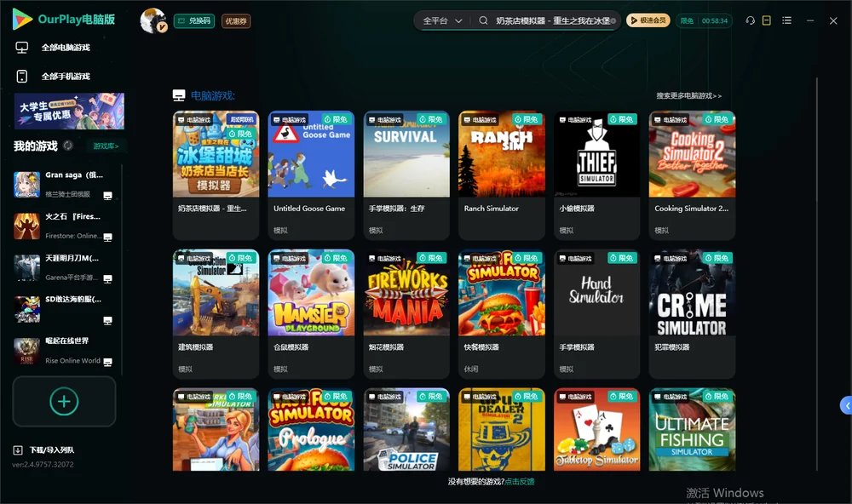Open the user avatar profile
Viewport: 852px width, 504px height.
[x=153, y=20]
